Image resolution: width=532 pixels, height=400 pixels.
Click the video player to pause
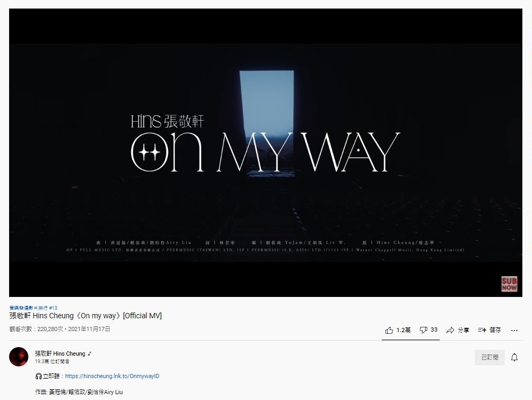(266, 153)
